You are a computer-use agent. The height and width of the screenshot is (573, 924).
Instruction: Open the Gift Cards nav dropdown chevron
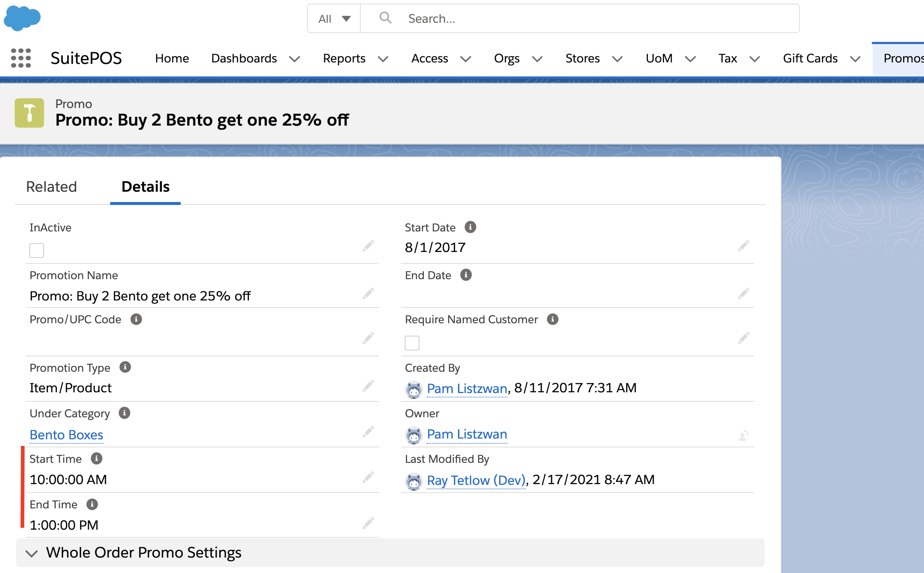coord(855,59)
